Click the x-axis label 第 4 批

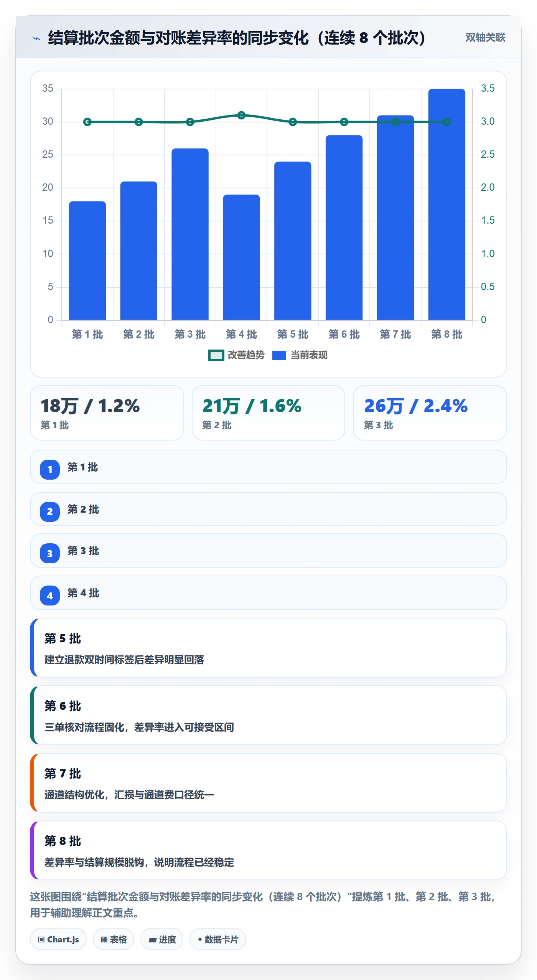[x=241, y=335]
